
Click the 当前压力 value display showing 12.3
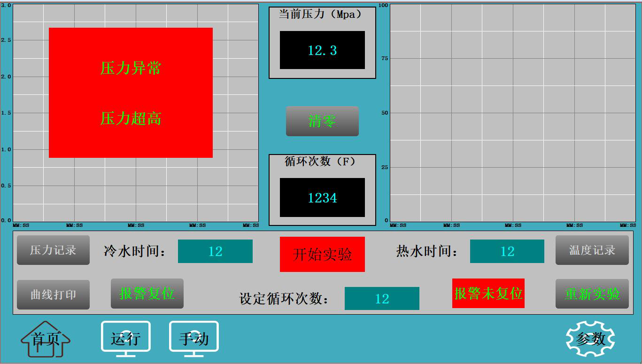pyautogui.click(x=322, y=51)
